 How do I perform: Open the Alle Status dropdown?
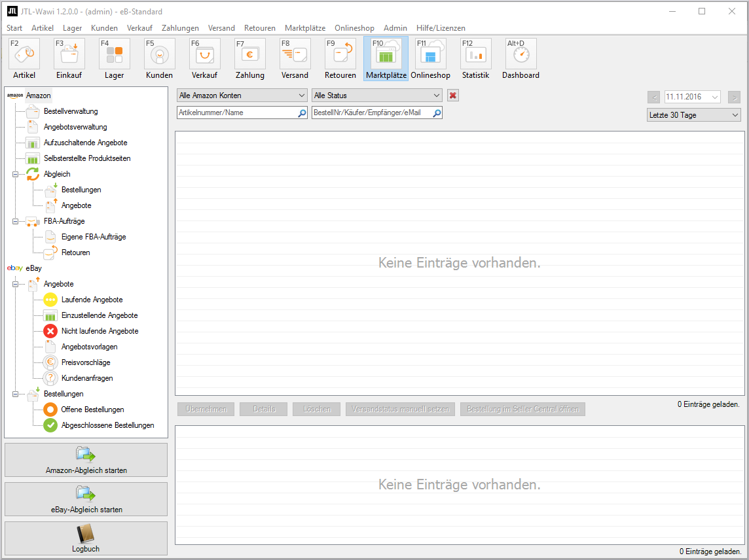coord(377,96)
